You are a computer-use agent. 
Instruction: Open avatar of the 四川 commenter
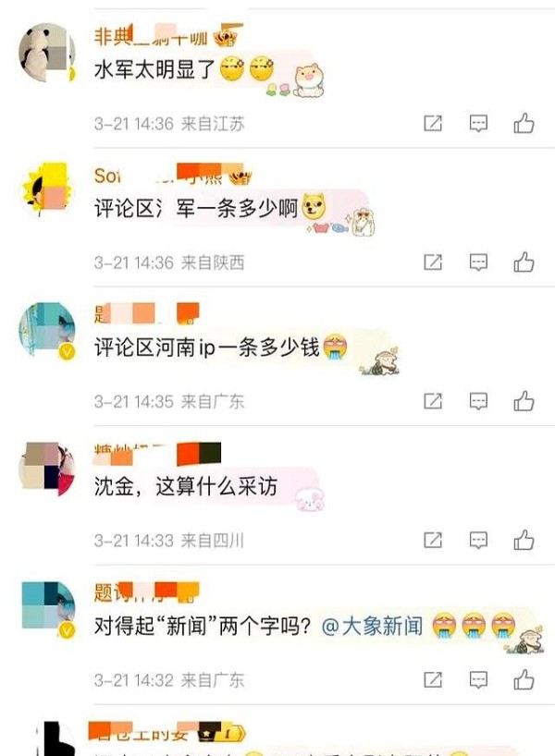click(x=47, y=469)
